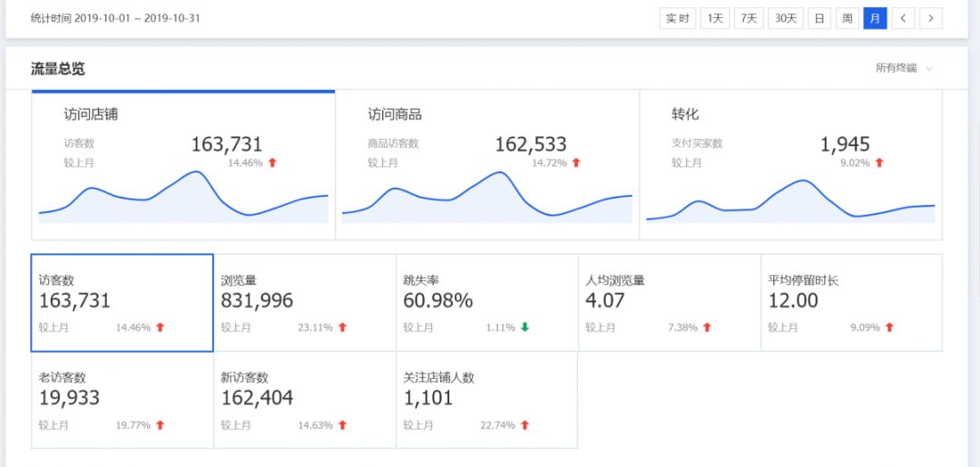
Task: Click the 流量总览 section title
Action: (57, 69)
